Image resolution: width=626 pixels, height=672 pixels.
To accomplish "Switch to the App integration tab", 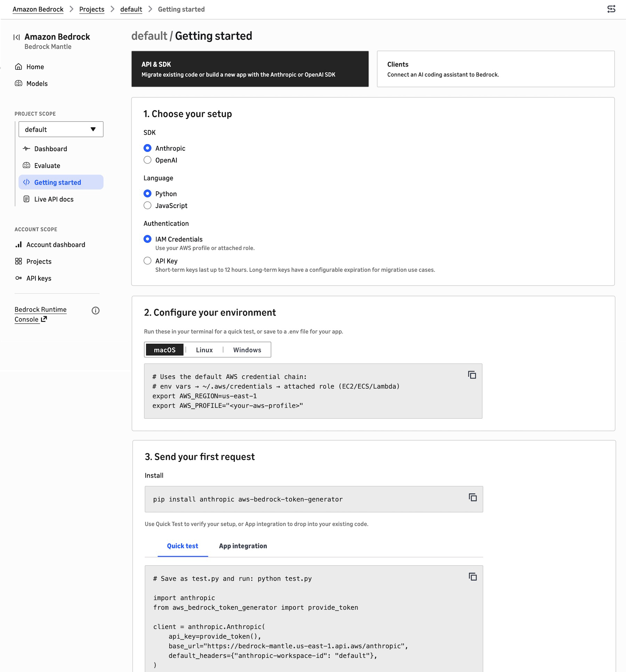I will (x=243, y=546).
